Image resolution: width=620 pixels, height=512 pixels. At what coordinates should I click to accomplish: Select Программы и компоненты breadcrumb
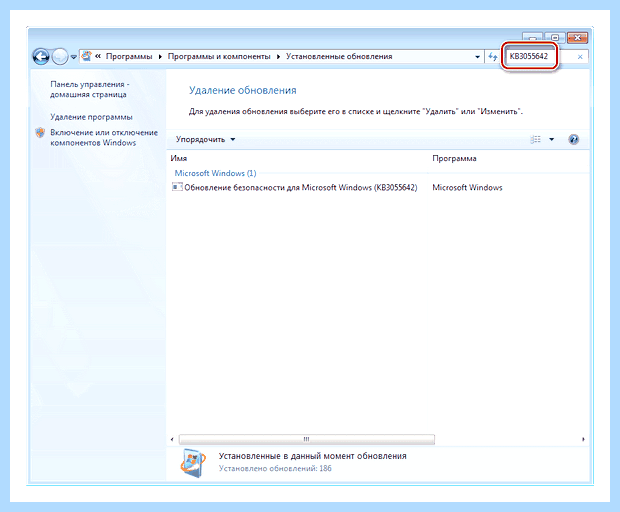(x=219, y=56)
